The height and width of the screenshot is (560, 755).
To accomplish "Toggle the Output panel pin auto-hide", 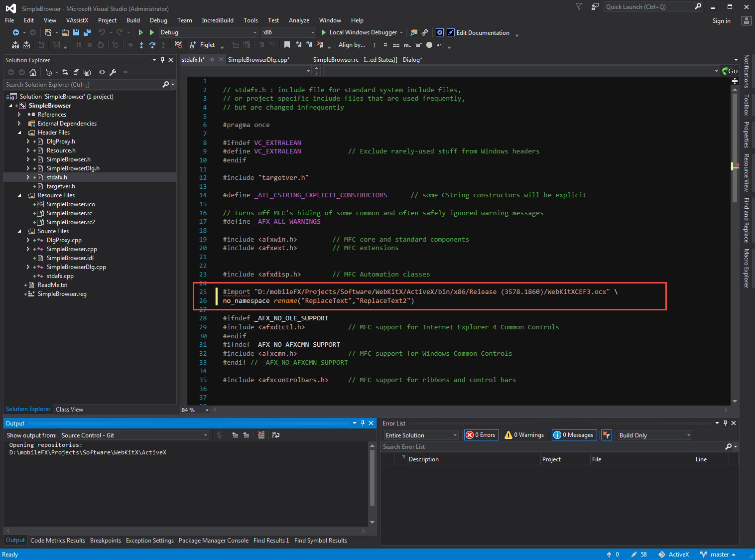I will (363, 423).
